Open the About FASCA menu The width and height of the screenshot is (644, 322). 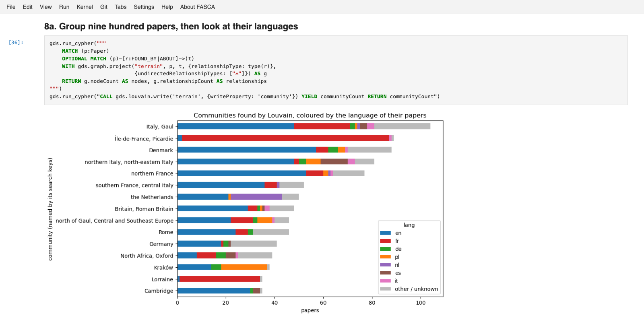pyautogui.click(x=198, y=7)
